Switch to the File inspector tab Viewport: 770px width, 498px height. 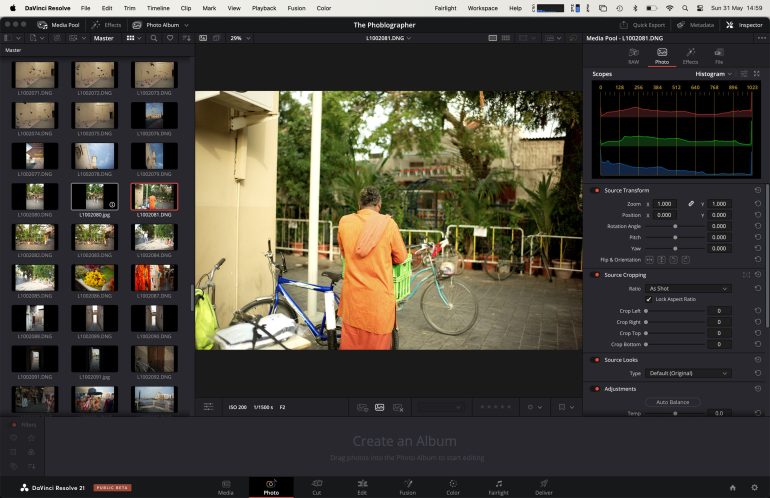pos(719,56)
